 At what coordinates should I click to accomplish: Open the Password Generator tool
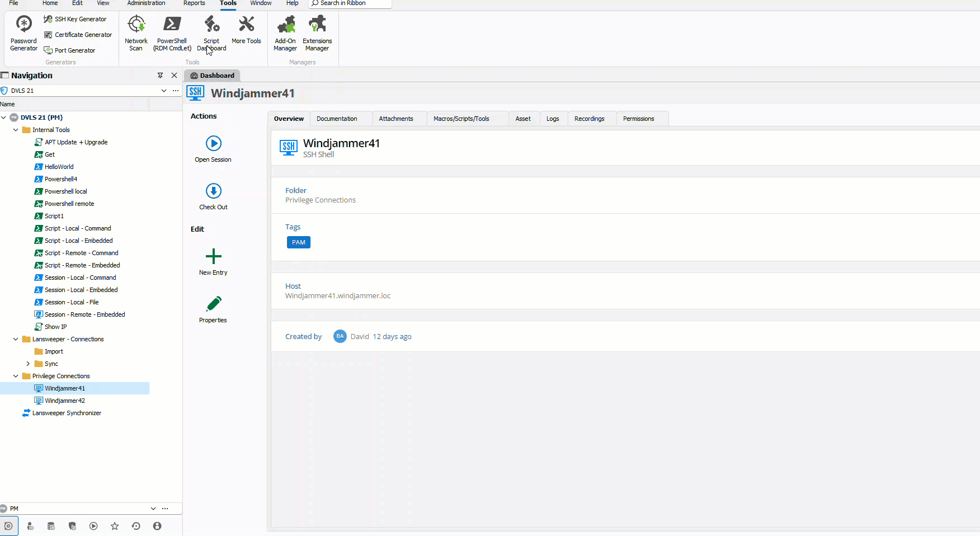23,33
